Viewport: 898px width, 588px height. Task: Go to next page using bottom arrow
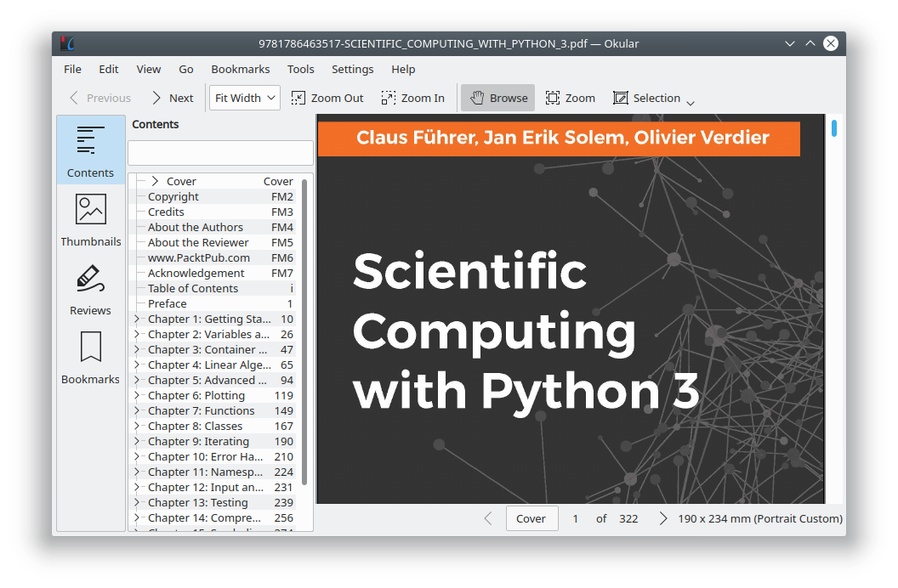pos(662,518)
